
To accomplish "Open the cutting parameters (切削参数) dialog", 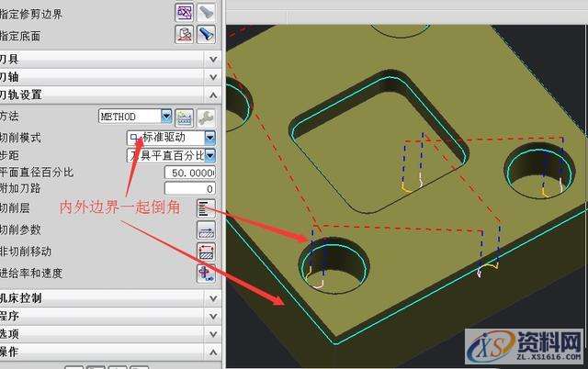I will (x=206, y=229).
